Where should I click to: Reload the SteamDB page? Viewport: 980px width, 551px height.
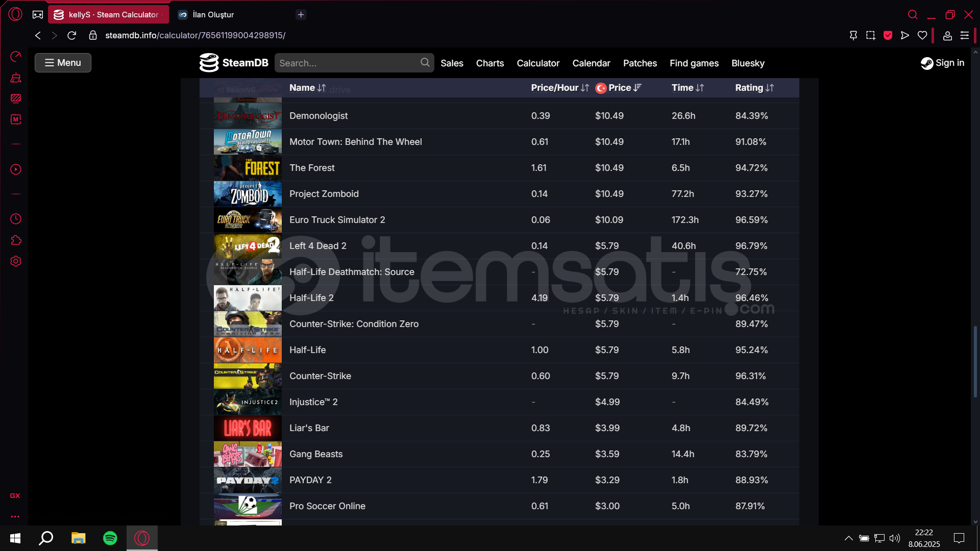click(x=72, y=35)
